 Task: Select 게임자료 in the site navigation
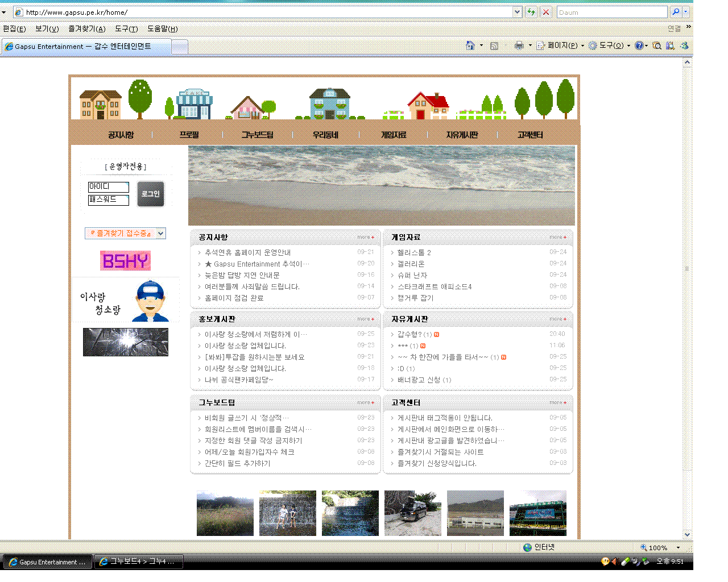(x=394, y=135)
